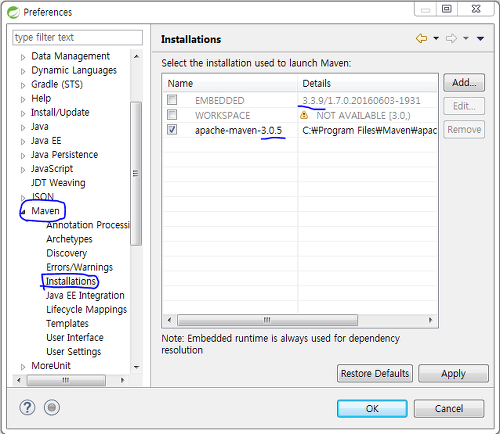Open User Interface under Maven
The image size is (500, 434).
tap(75, 337)
